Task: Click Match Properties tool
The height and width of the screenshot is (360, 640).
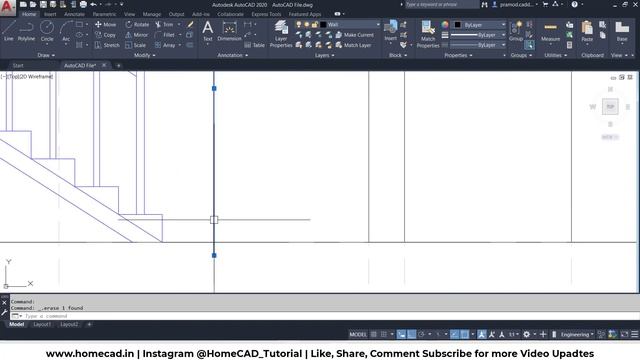Action: (428, 34)
